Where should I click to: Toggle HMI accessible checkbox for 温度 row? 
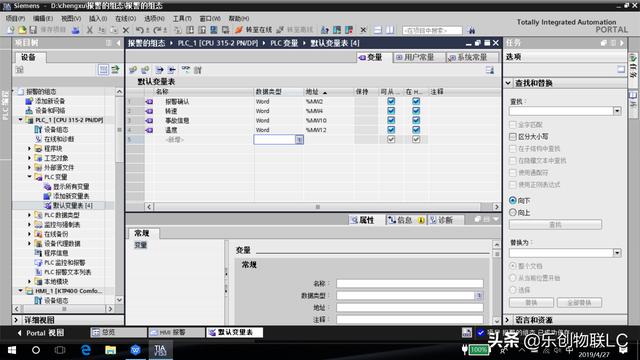click(391, 130)
